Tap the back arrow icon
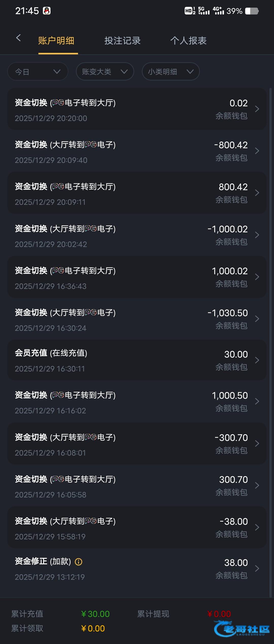The width and height of the screenshot is (274, 644). point(18,38)
